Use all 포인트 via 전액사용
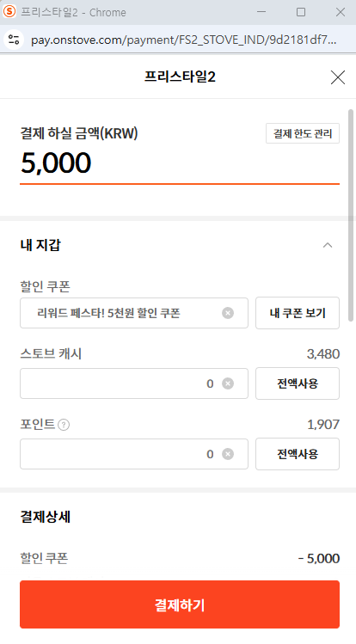The width and height of the screenshot is (356, 644). pyautogui.click(x=298, y=454)
